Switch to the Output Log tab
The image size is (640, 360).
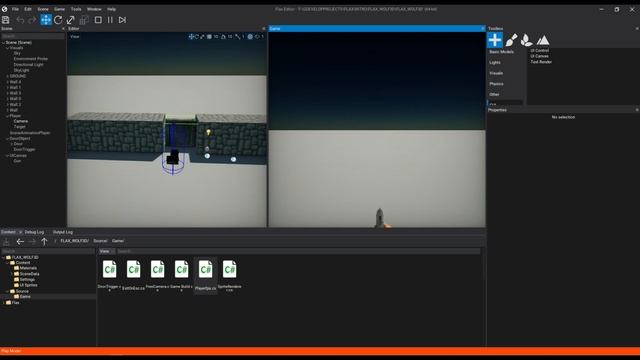click(63, 232)
